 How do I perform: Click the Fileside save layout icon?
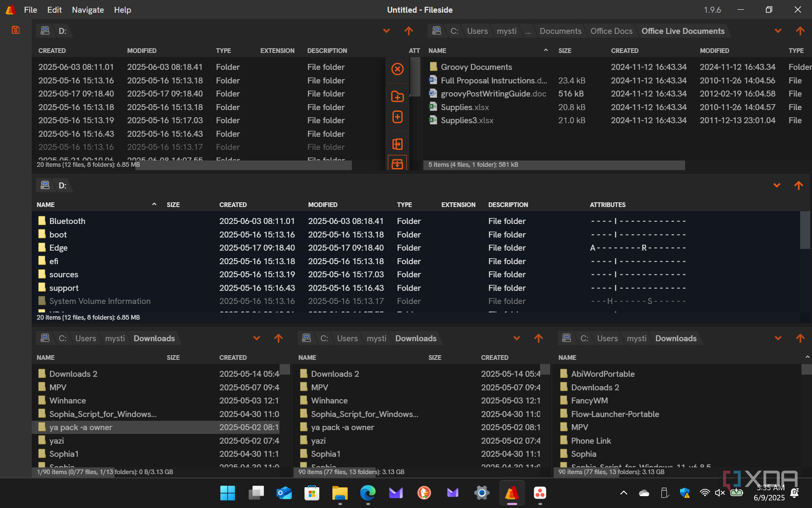16,30
